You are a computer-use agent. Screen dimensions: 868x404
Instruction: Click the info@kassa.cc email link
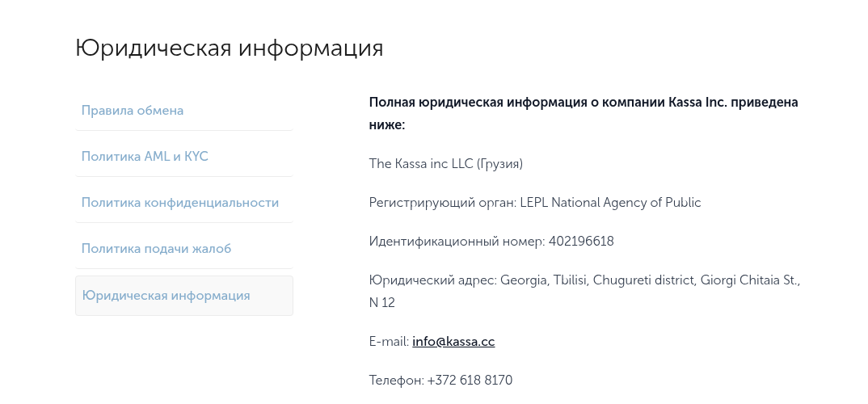tap(453, 342)
